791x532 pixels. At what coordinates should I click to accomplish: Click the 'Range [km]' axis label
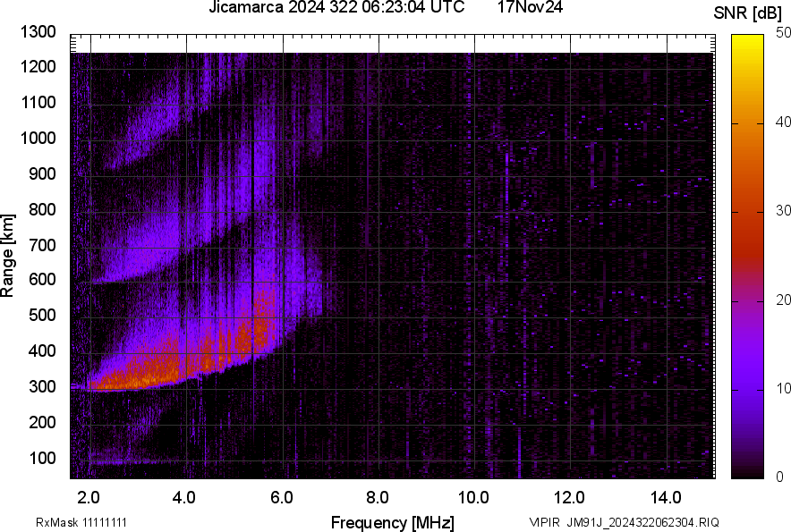(7, 257)
